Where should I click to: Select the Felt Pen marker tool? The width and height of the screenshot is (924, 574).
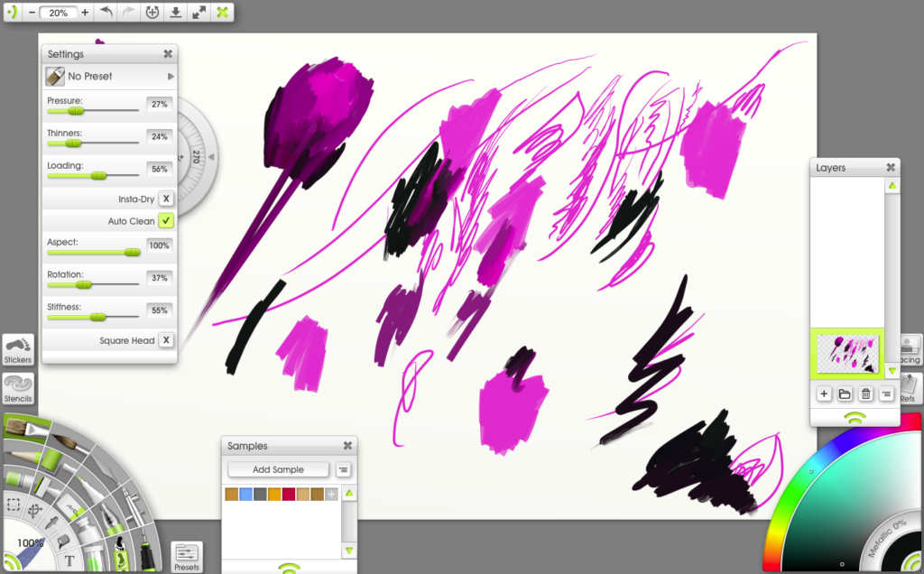89,488
